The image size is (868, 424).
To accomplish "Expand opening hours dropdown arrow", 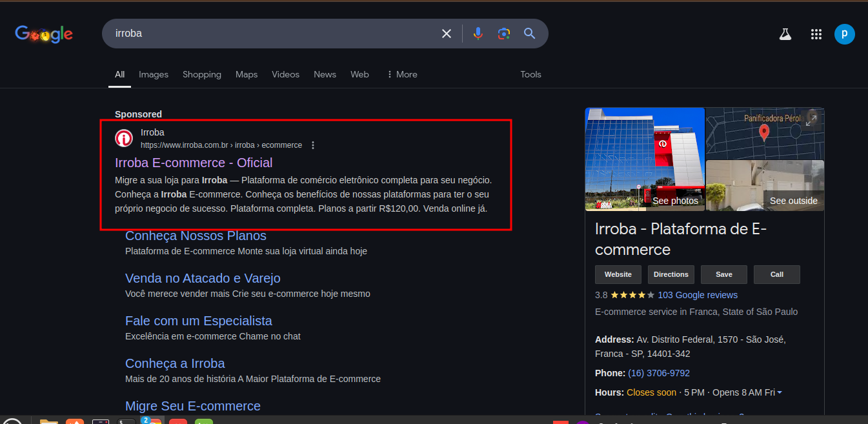I will pyautogui.click(x=780, y=392).
